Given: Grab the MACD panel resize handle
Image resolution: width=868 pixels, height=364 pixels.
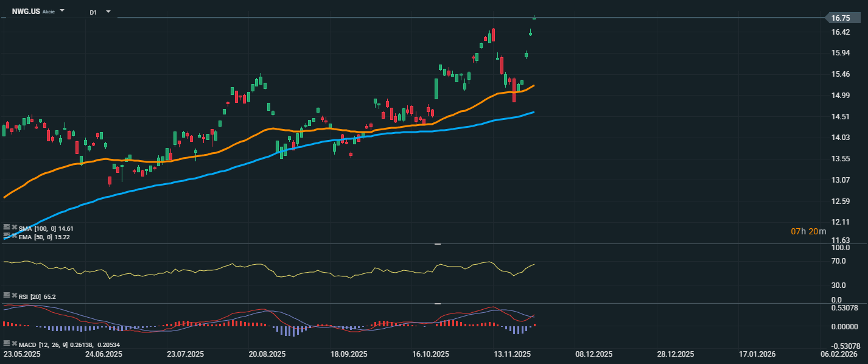Looking at the screenshot, I should pos(437,303).
